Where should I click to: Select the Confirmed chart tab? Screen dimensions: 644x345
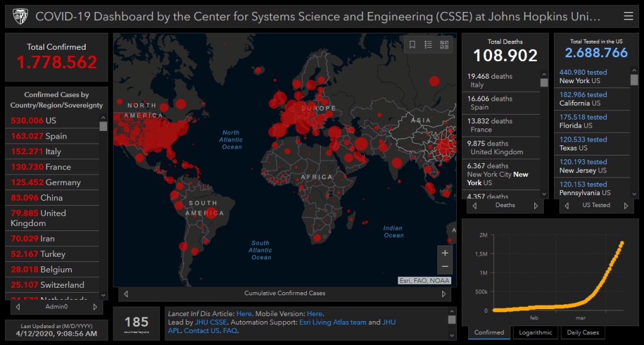click(489, 332)
